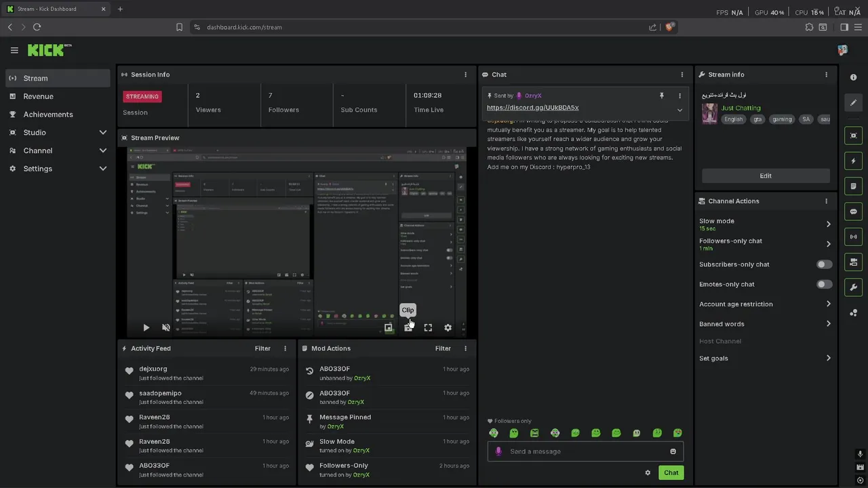Click info icon in right sidebar

pyautogui.click(x=853, y=78)
